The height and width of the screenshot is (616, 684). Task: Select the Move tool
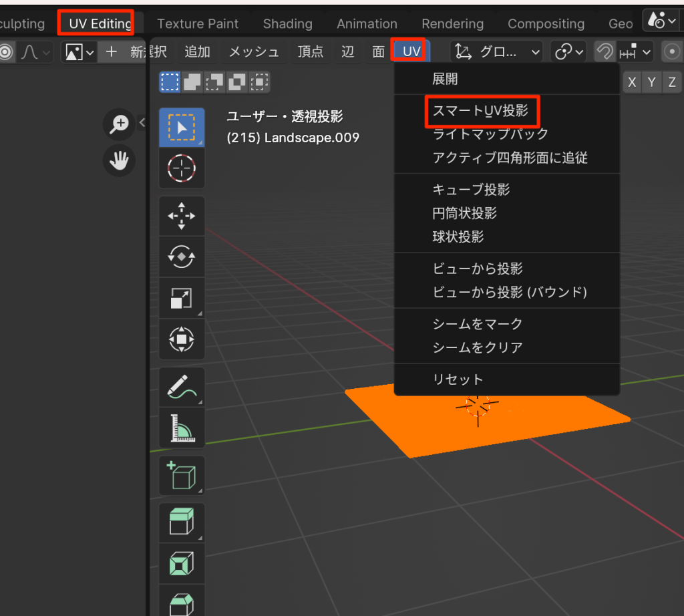point(181,216)
